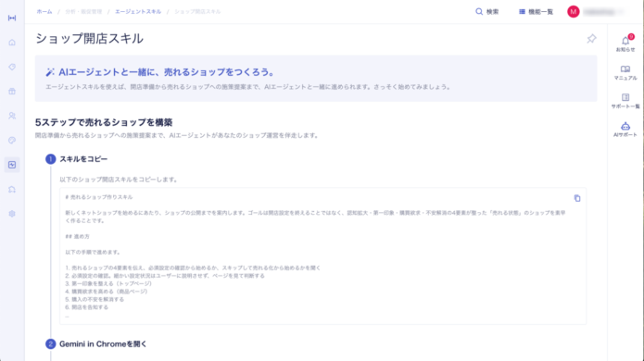The image size is (644, 361).
Task: Click the step 1 スキルをコピー heading
Action: click(83, 159)
